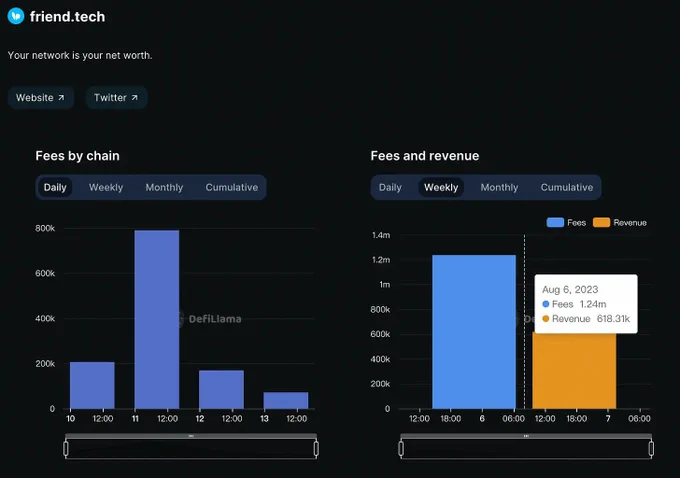Click the friend.tech title text
This screenshot has width=680, height=478.
point(67,16)
